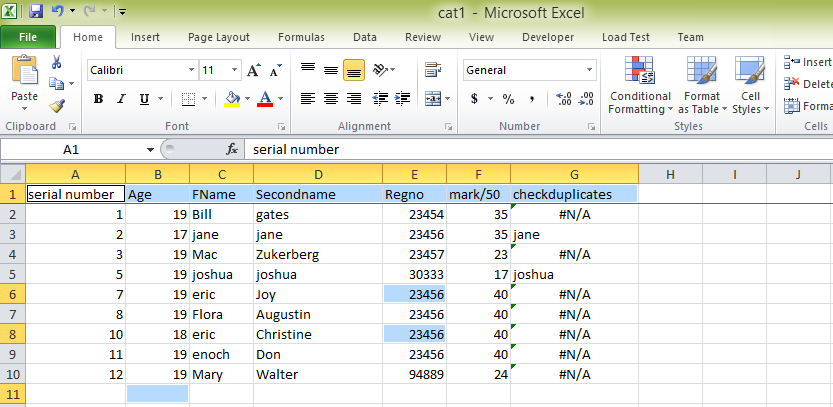The image size is (833, 407).
Task: Apply the yellow Fill Color
Action: [x=232, y=99]
